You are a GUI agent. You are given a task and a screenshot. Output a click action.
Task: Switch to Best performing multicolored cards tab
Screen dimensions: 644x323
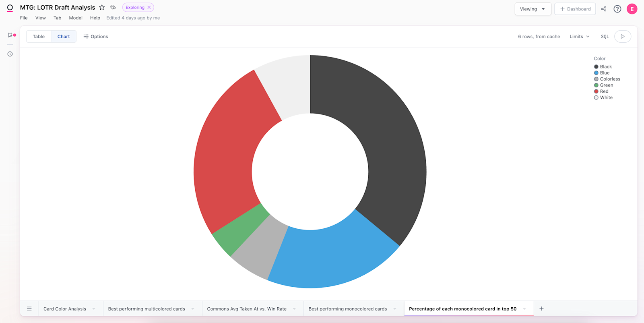coord(147,309)
